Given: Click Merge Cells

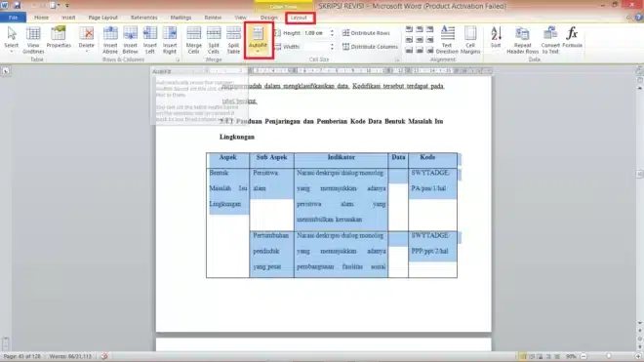Looking at the screenshot, I should tap(194, 39).
